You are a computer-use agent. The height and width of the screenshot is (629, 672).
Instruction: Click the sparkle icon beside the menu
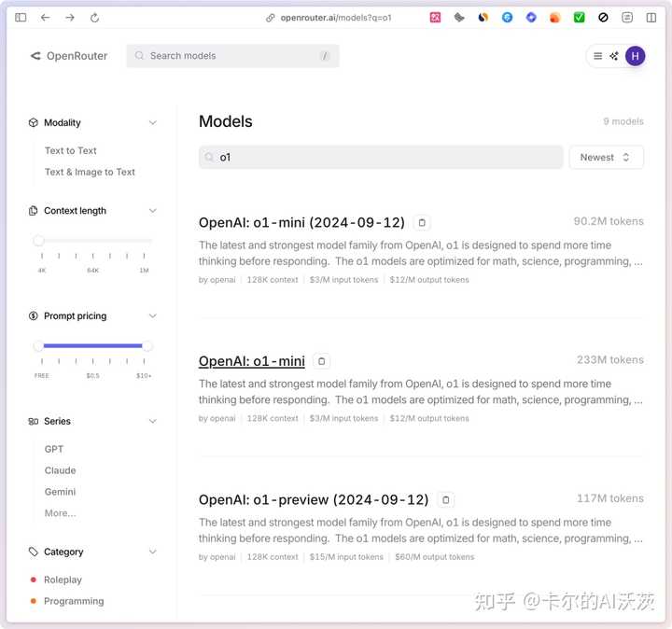coord(614,56)
